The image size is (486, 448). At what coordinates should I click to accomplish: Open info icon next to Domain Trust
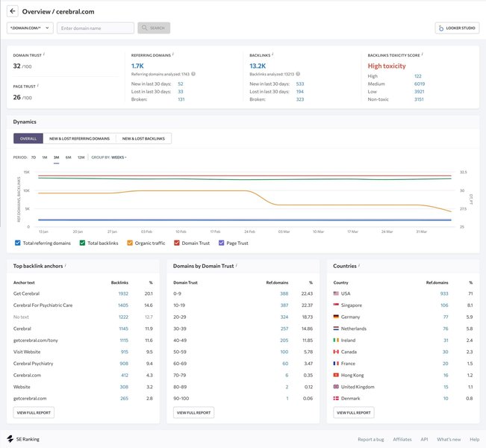pyautogui.click(x=44, y=55)
